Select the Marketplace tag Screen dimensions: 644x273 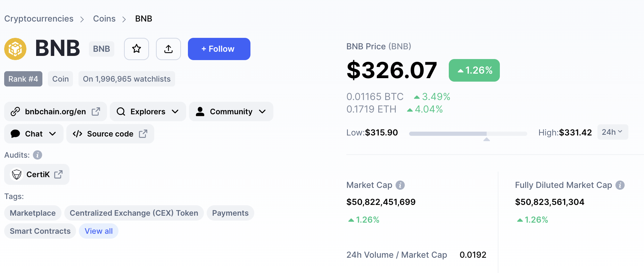[x=33, y=213]
